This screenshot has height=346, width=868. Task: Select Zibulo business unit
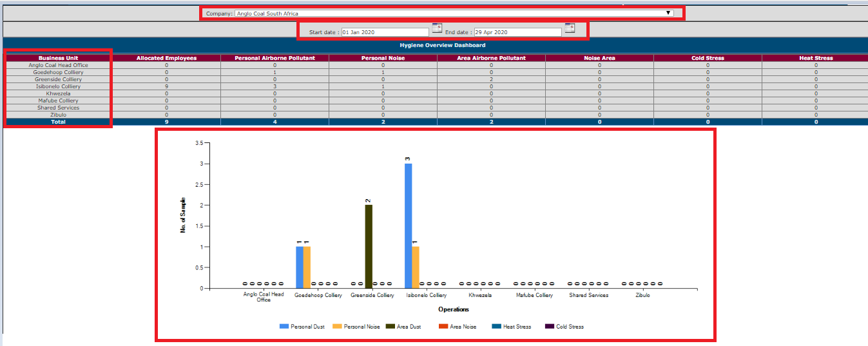click(x=58, y=115)
